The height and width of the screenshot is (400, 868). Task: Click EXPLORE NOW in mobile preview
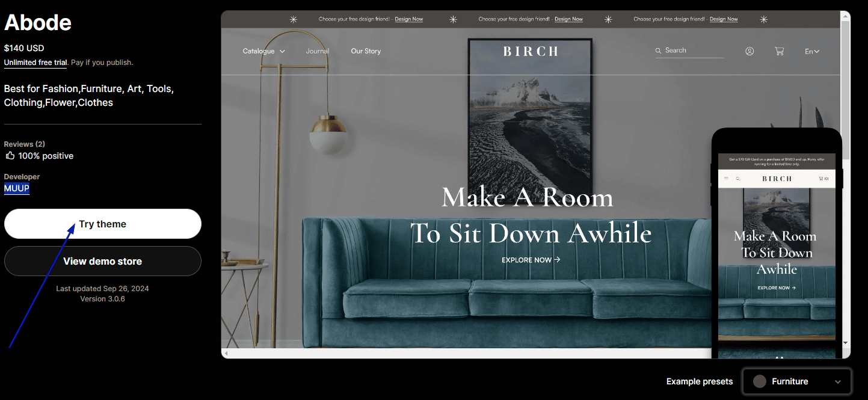777,288
